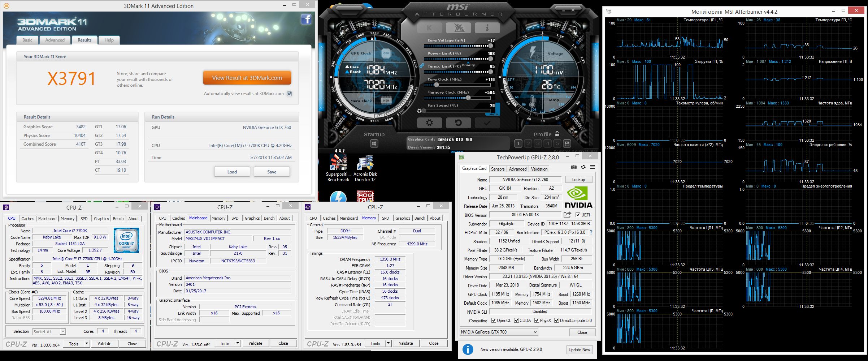Open GPU-Z Validation tab
The width and height of the screenshot is (868, 361).
pyautogui.click(x=539, y=169)
